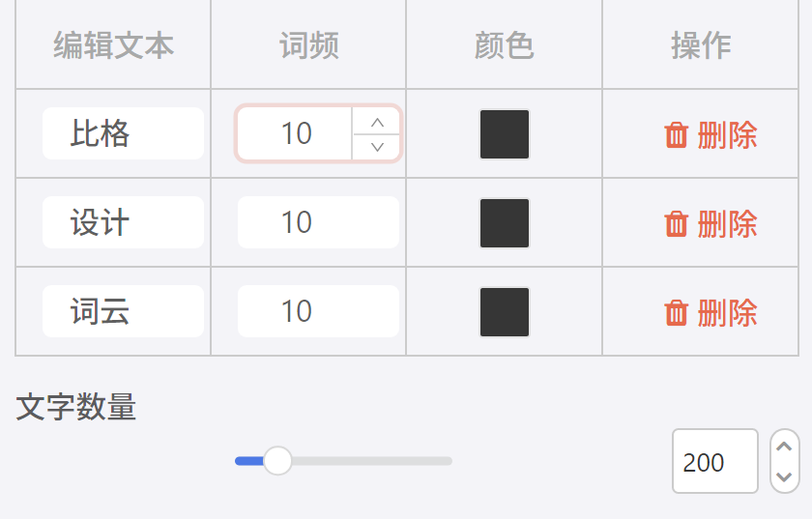The height and width of the screenshot is (519, 812).
Task: Click the 文字数量 number box showing 200
Action: click(714, 461)
